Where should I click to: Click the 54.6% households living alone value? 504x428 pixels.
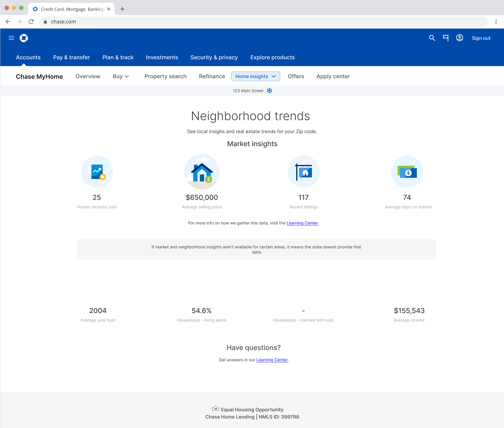202,311
